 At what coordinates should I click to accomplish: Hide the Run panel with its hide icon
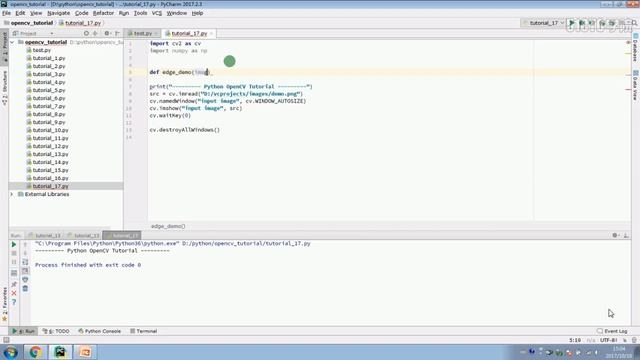click(626, 235)
